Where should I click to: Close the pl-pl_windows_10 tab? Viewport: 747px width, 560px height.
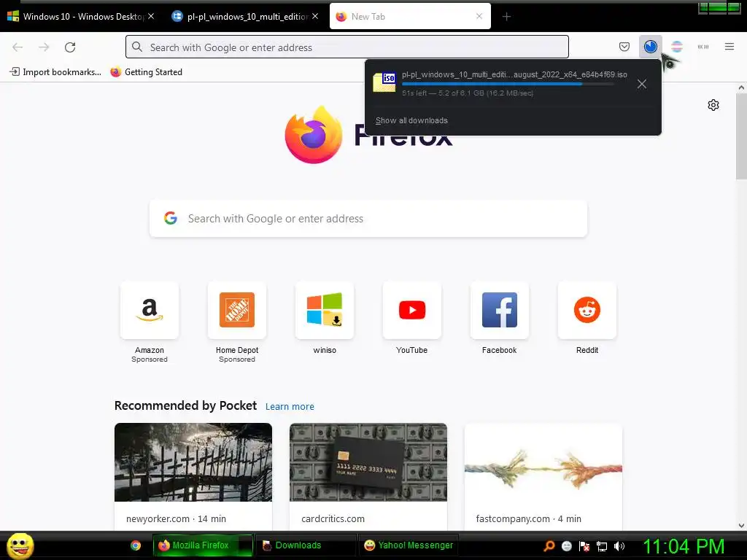pyautogui.click(x=315, y=16)
